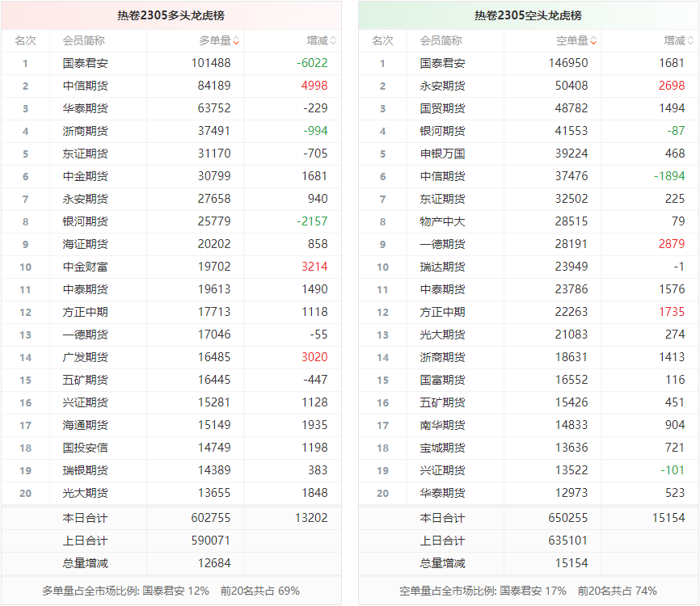Image resolution: width=700 pixels, height=606 pixels.
Task: Click 物产中大 member in short table
Action: tap(442, 221)
